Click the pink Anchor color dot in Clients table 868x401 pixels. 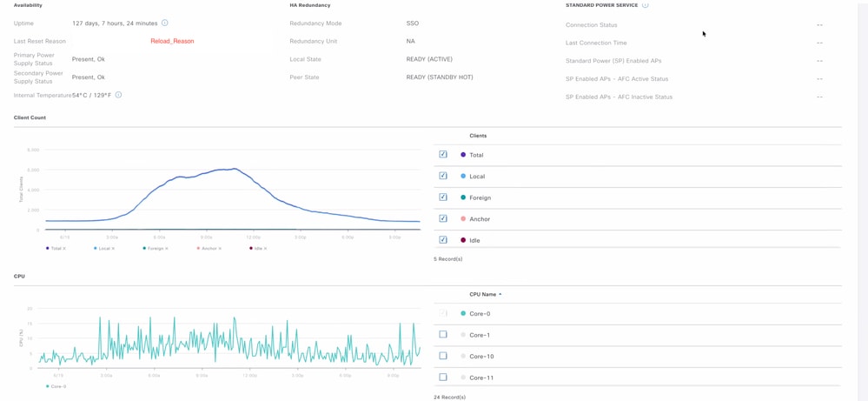[x=463, y=219]
